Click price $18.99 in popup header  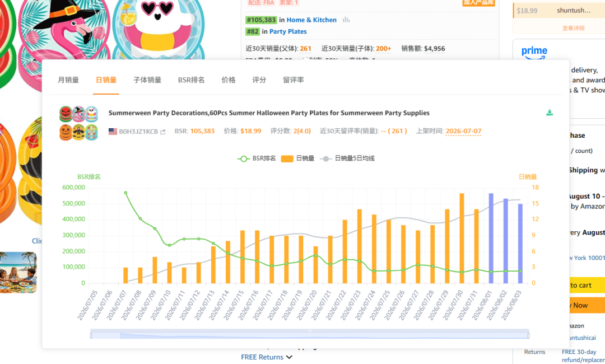pos(251,131)
